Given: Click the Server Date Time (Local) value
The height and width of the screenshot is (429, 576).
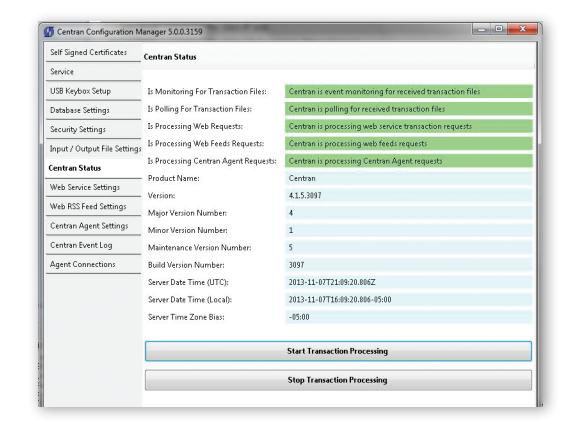Looking at the screenshot, I should (408, 300).
